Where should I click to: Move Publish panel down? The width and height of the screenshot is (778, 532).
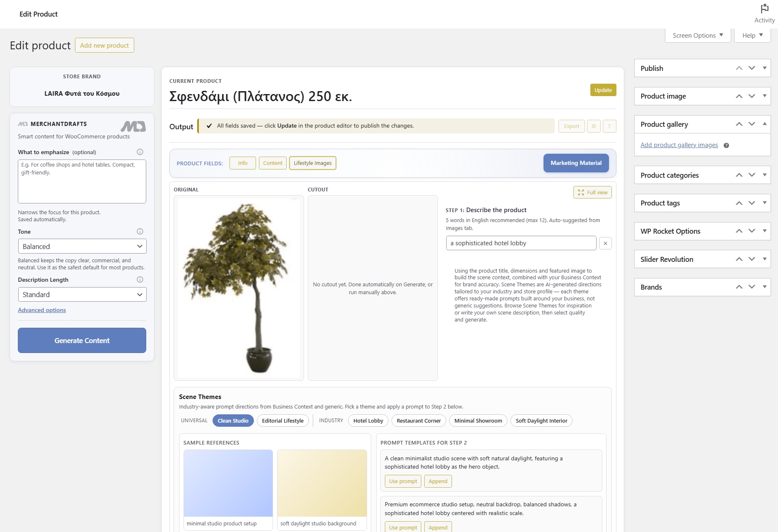pos(752,68)
